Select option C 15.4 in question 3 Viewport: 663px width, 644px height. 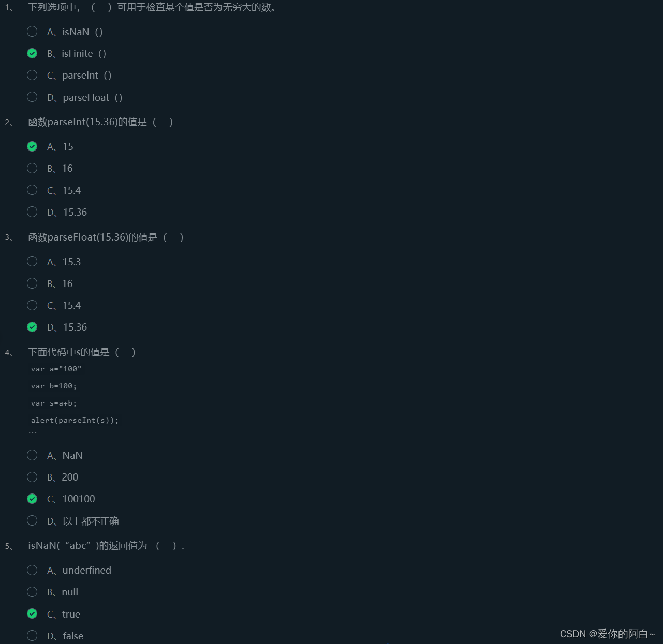[x=32, y=305]
